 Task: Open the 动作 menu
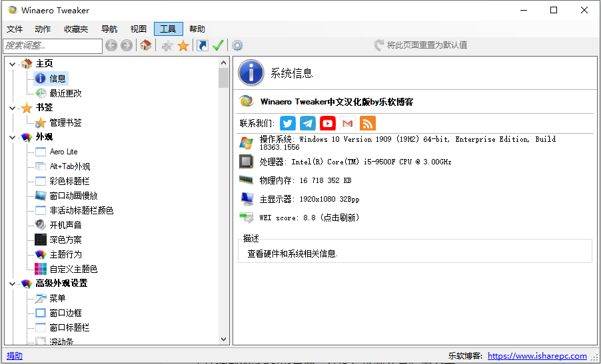[x=43, y=29]
